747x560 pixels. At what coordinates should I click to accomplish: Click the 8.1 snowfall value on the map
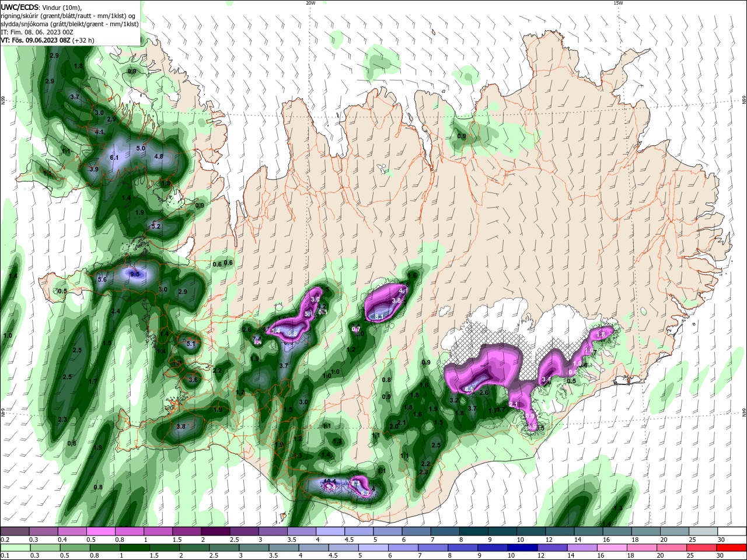click(379, 316)
